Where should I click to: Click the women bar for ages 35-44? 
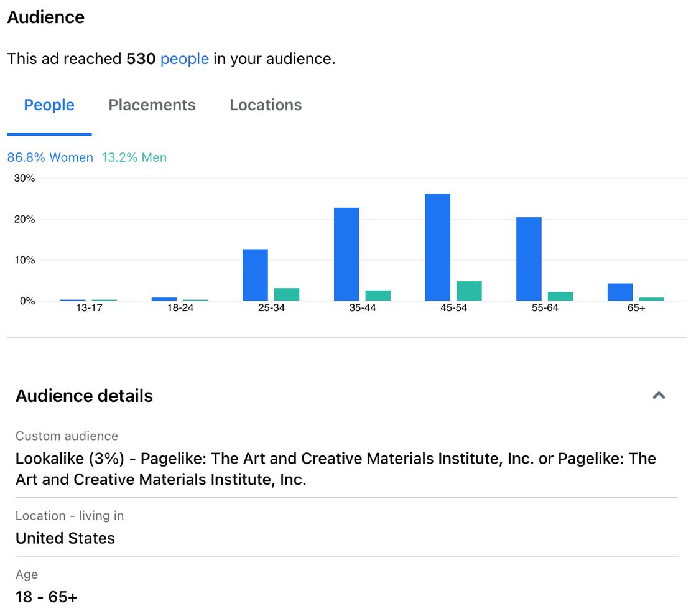click(346, 254)
